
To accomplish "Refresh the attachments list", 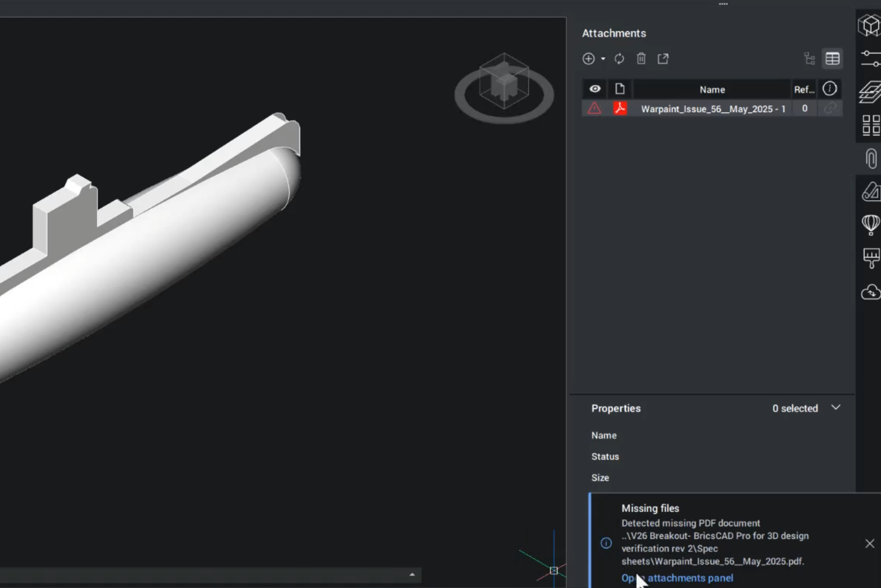I will 619,59.
